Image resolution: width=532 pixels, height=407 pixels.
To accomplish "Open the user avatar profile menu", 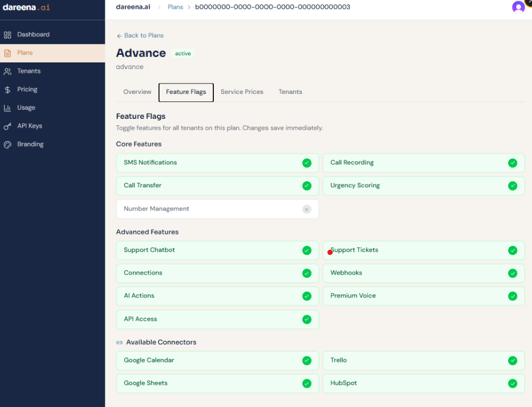I will 518,7.
